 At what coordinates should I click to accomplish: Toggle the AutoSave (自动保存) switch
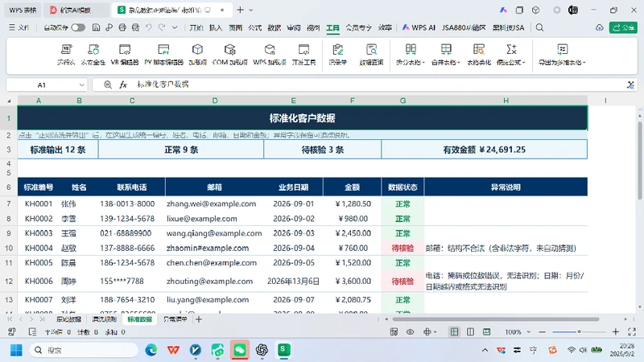78,27
